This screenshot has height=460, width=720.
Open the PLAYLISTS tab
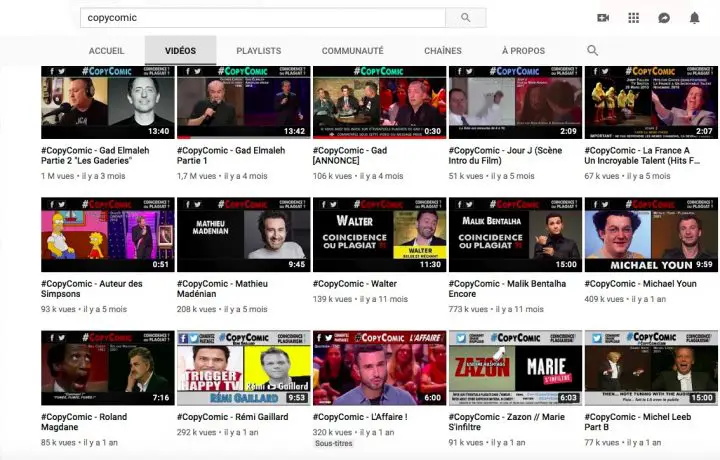[x=259, y=50]
